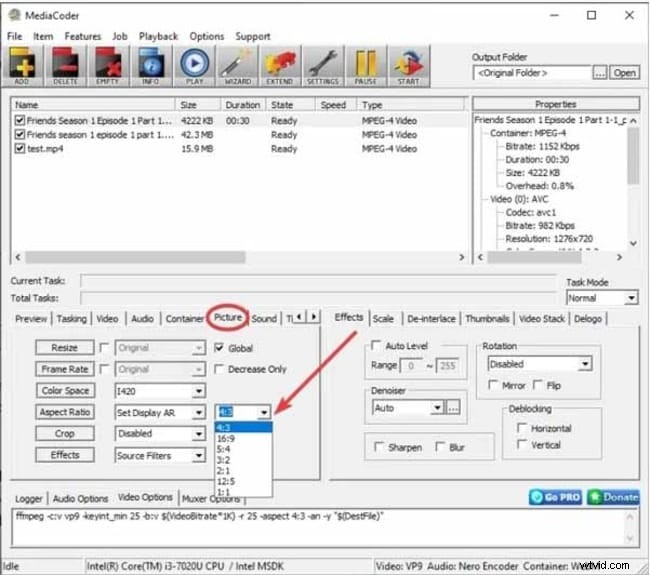The width and height of the screenshot is (650, 575).
Task: Launch the WIZARD toolbar icon
Action: 238,66
